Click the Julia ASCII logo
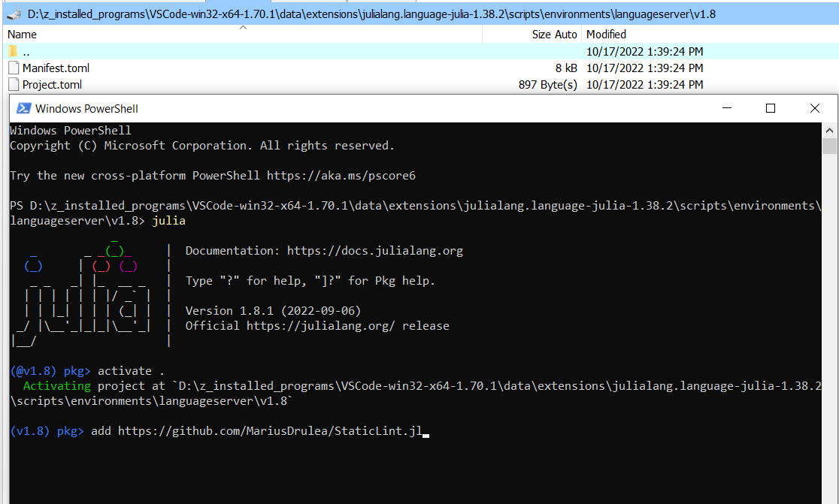Viewport: 839px width, 504px height. click(x=83, y=294)
